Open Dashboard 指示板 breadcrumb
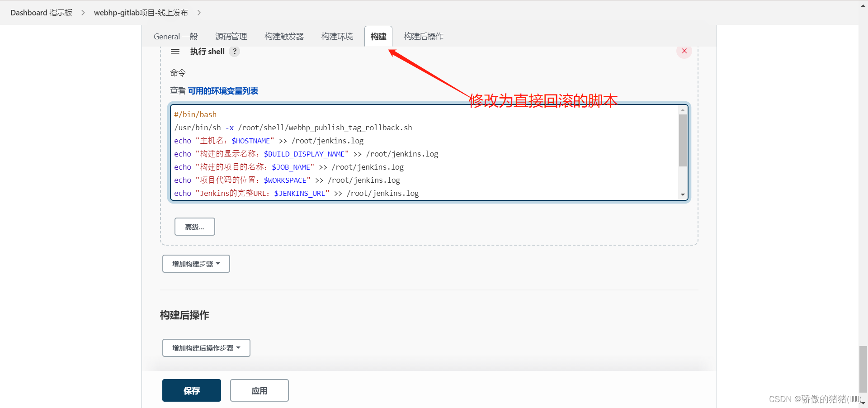868x408 pixels. click(41, 13)
